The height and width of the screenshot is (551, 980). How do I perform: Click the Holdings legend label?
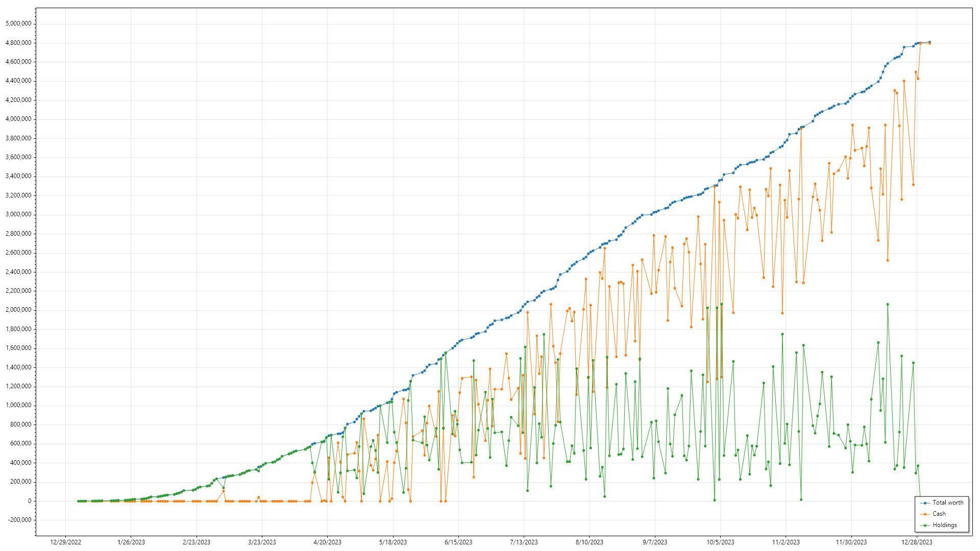pyautogui.click(x=944, y=525)
